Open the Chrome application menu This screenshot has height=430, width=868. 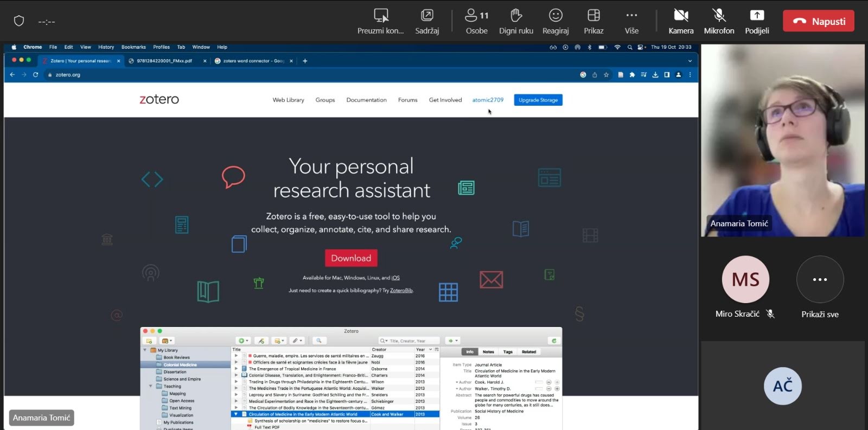(x=33, y=47)
